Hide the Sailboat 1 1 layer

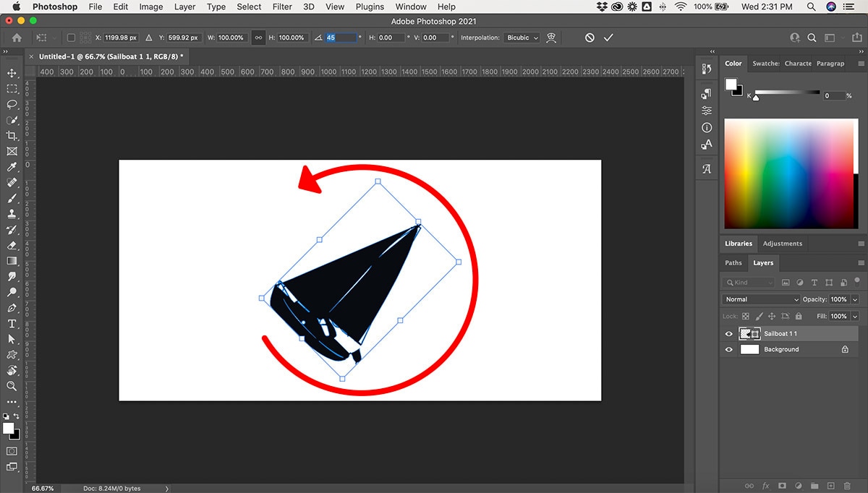click(x=728, y=334)
